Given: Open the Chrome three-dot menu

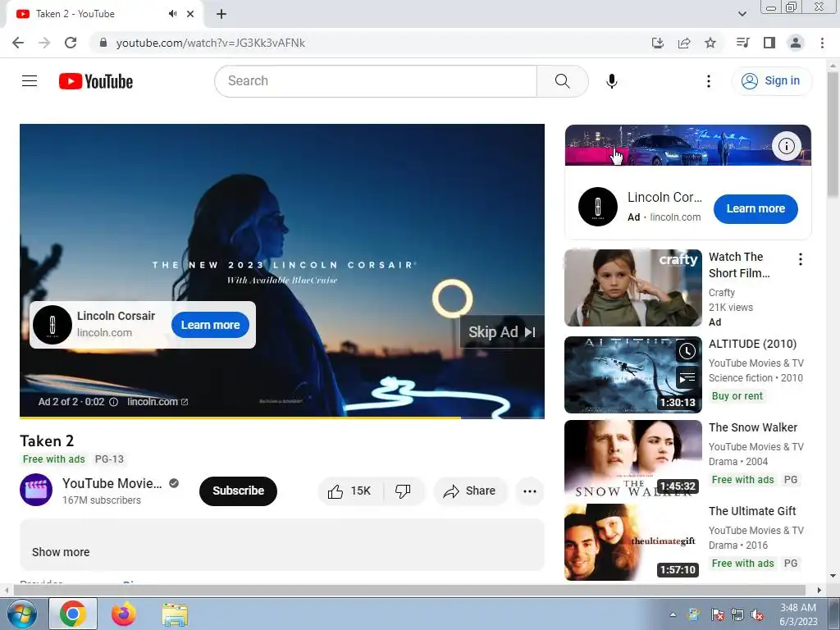Looking at the screenshot, I should [822, 43].
